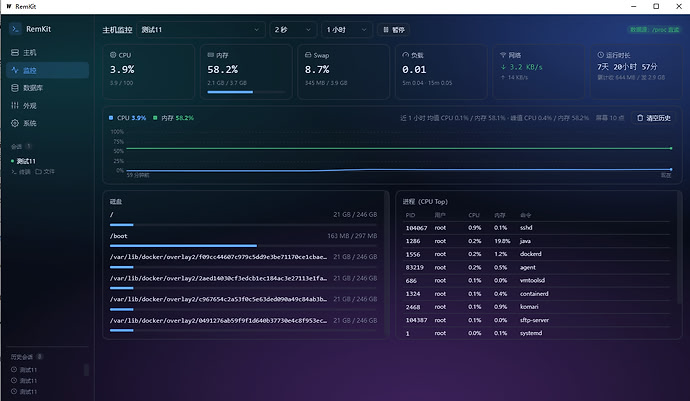
Task: Toggle the 内存 memory series legend
Action: tap(173, 118)
